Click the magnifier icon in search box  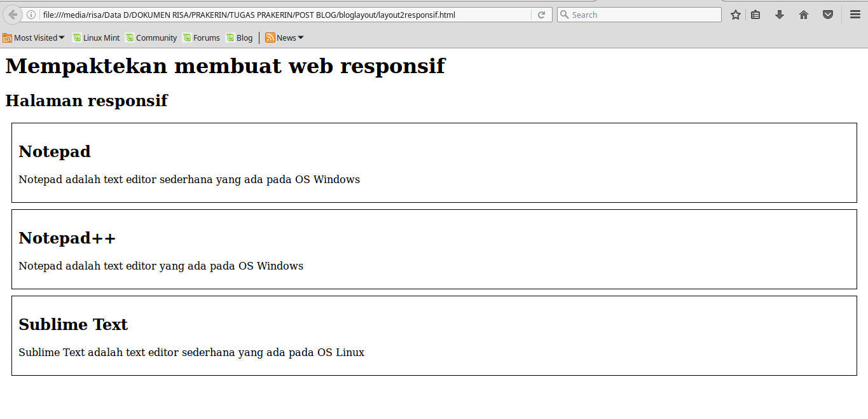(x=564, y=15)
